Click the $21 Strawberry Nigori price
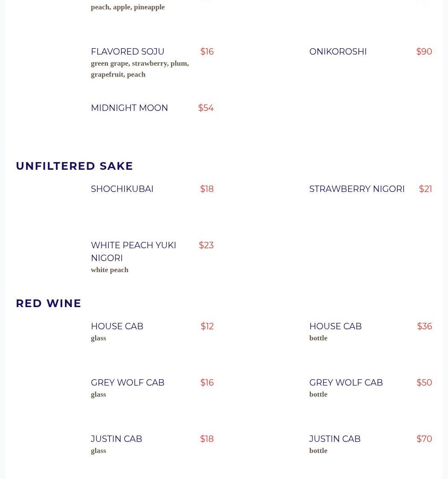 (x=425, y=189)
